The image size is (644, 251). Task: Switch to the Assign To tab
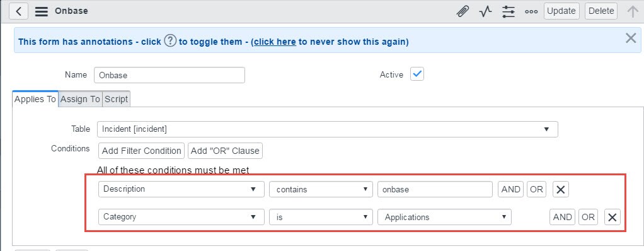[x=80, y=99]
